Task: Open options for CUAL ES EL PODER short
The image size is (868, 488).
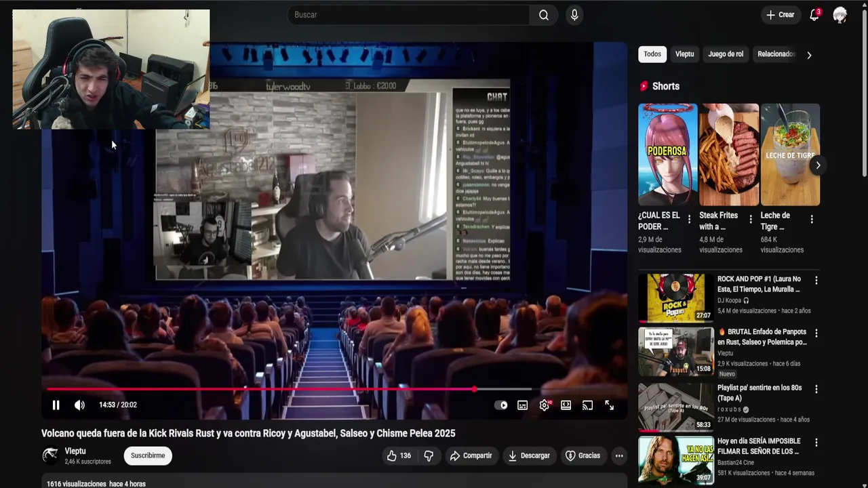Action: coord(689,219)
